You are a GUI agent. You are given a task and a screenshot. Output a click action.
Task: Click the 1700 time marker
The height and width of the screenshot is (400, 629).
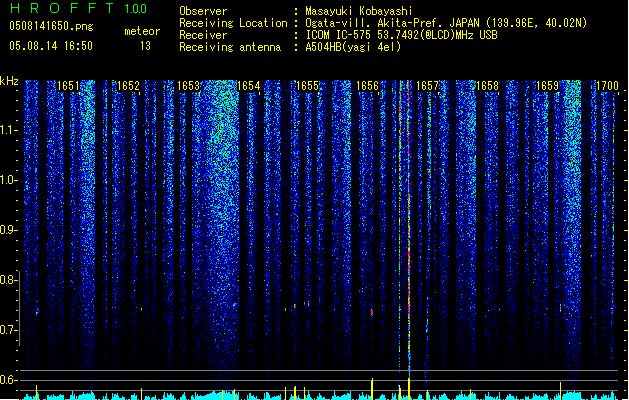[607, 86]
